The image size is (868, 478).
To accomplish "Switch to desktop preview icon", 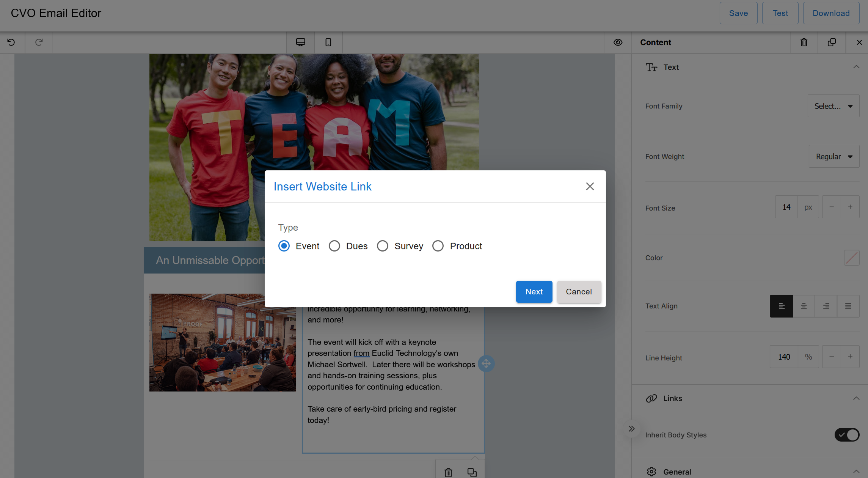I will [x=300, y=42].
